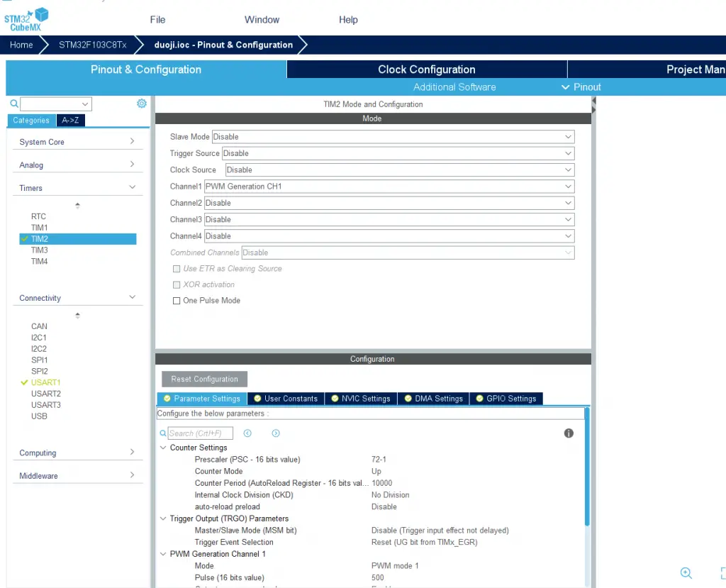Screen dimensions: 726x588
Task: Open the Parameter Settings tab
Action: point(202,399)
